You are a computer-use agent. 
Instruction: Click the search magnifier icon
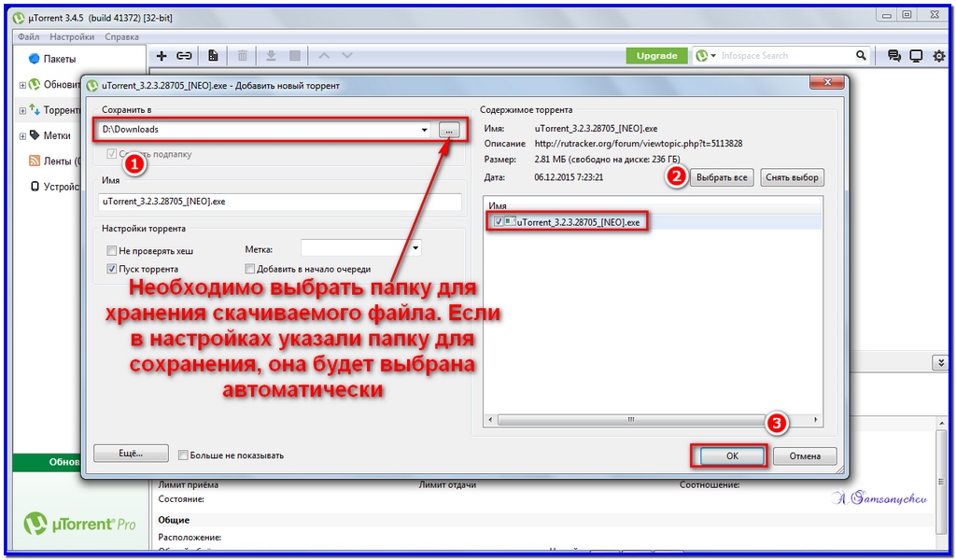click(861, 55)
